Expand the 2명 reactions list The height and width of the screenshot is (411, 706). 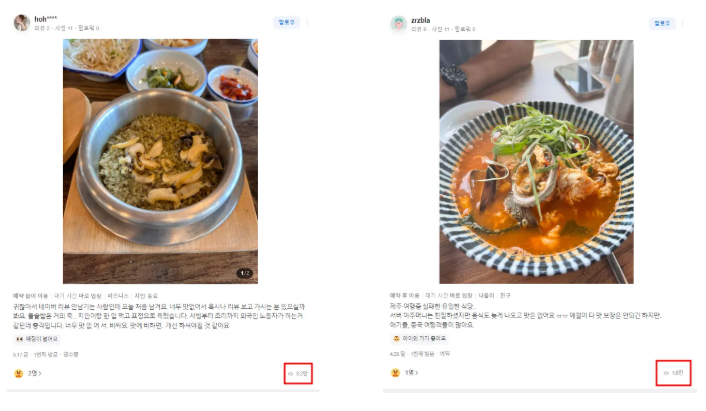click(35, 373)
